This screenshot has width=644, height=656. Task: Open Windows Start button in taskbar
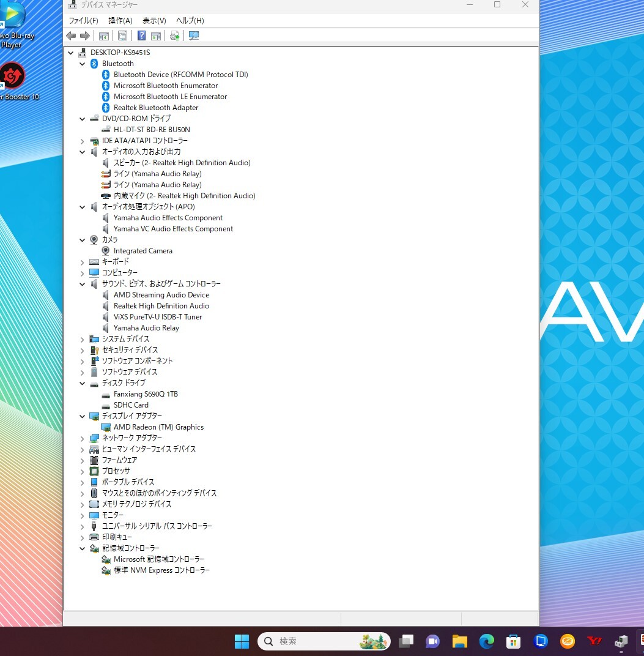(x=242, y=641)
